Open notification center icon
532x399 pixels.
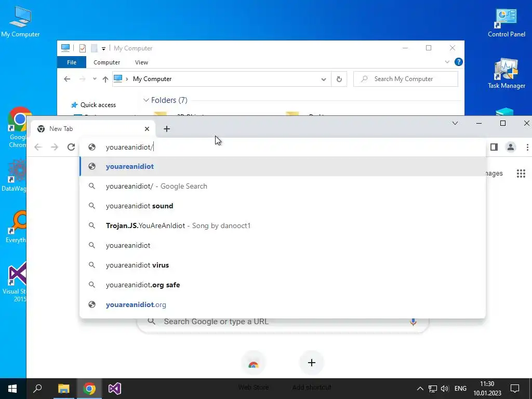[515, 389]
